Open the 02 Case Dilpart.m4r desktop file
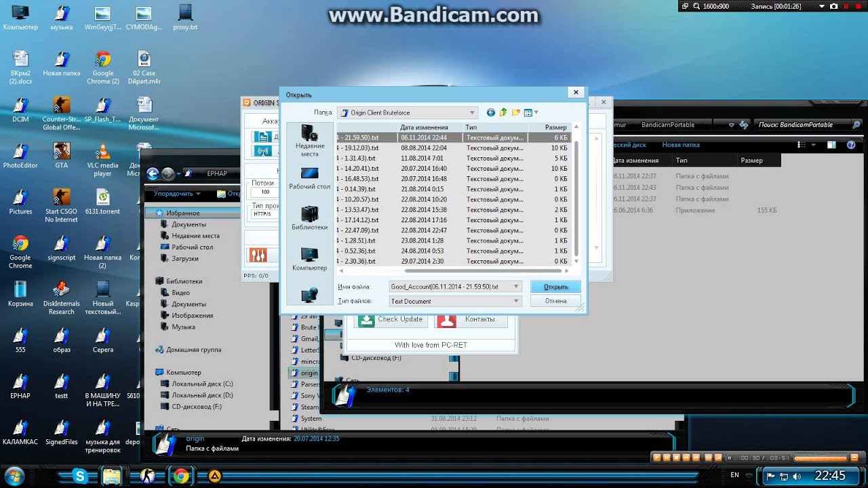Viewport: 868px width, 488px height. (x=144, y=68)
